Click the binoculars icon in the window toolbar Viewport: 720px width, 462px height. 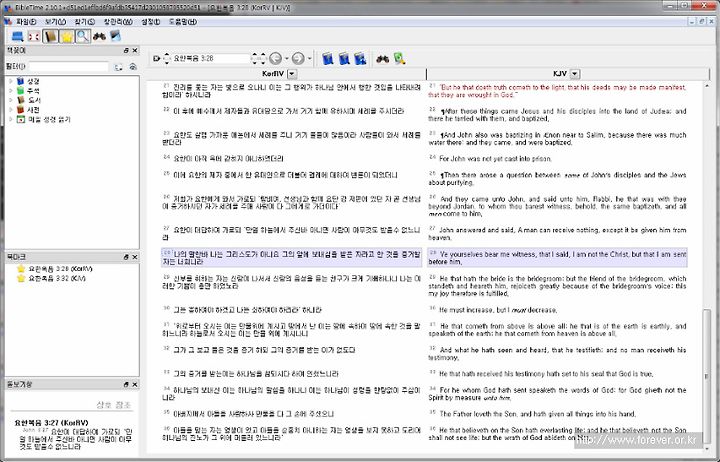(x=382, y=59)
